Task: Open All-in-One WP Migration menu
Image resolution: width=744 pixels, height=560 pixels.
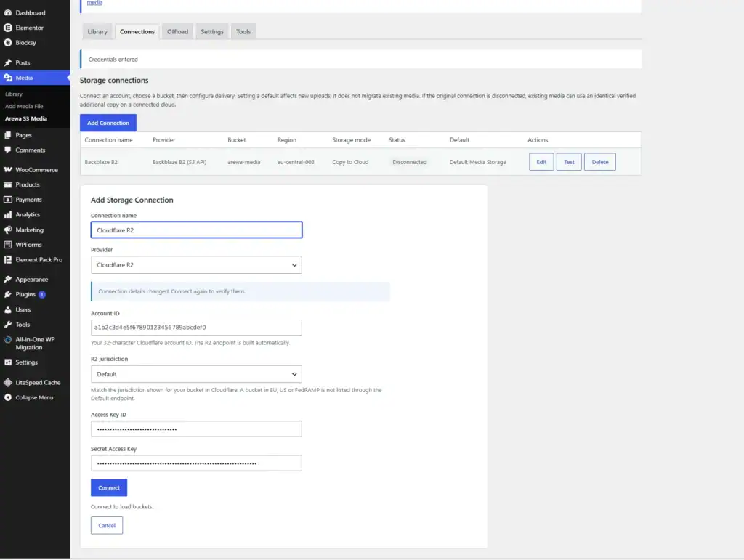Action: (x=35, y=344)
